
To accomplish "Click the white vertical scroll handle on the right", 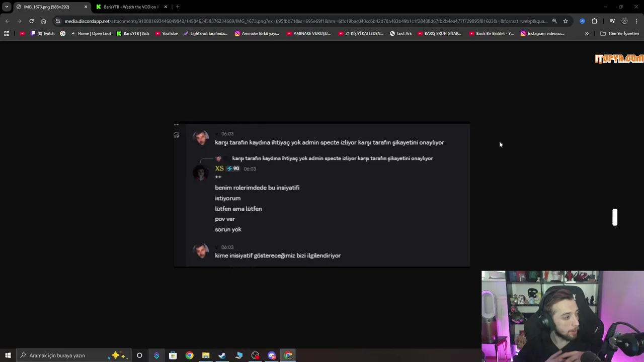I will coord(615,217).
